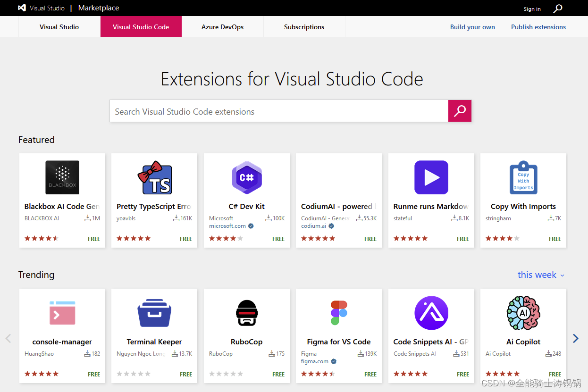The height and width of the screenshot is (392, 588).
Task: Click the left carousel arrow under Trending
Action: (x=8, y=338)
